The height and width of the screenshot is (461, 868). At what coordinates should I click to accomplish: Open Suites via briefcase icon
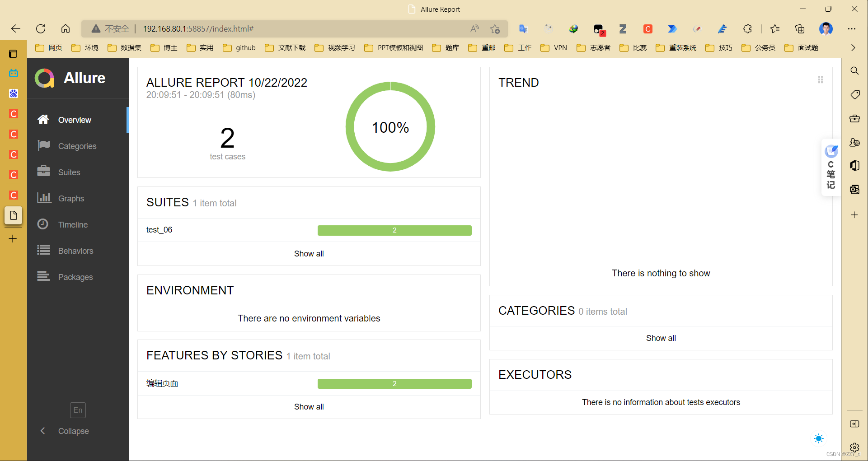(43, 172)
